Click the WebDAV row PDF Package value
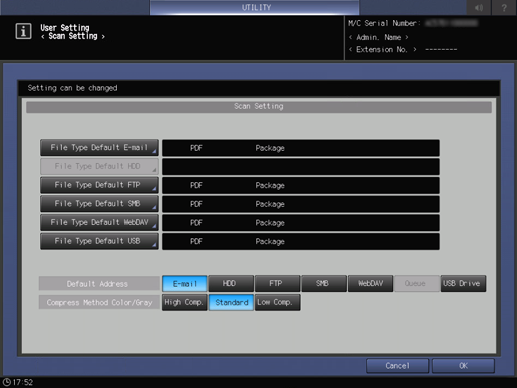Viewport: 517px width, 388px height. coord(301,223)
